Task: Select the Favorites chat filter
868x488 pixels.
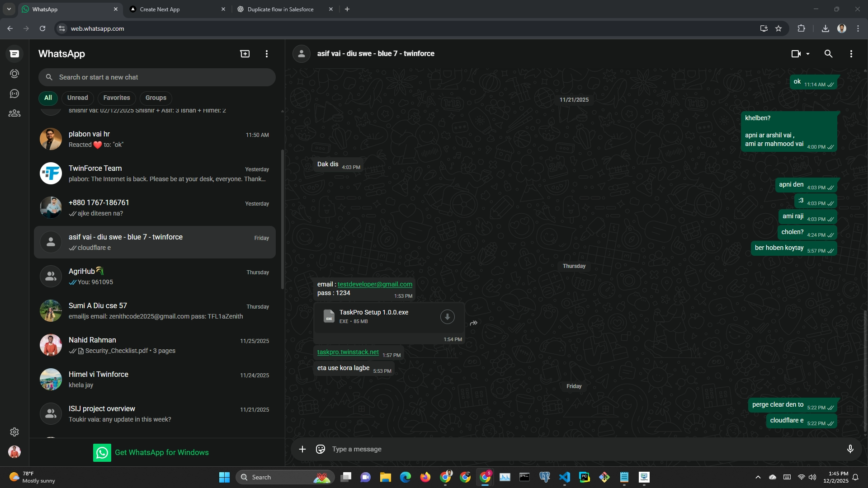Action: (116, 98)
